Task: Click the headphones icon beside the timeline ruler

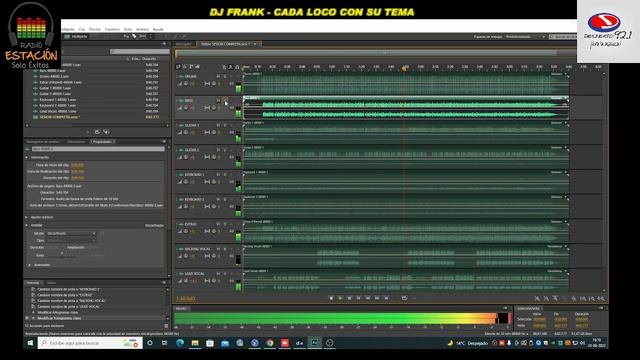Action: tap(237, 67)
